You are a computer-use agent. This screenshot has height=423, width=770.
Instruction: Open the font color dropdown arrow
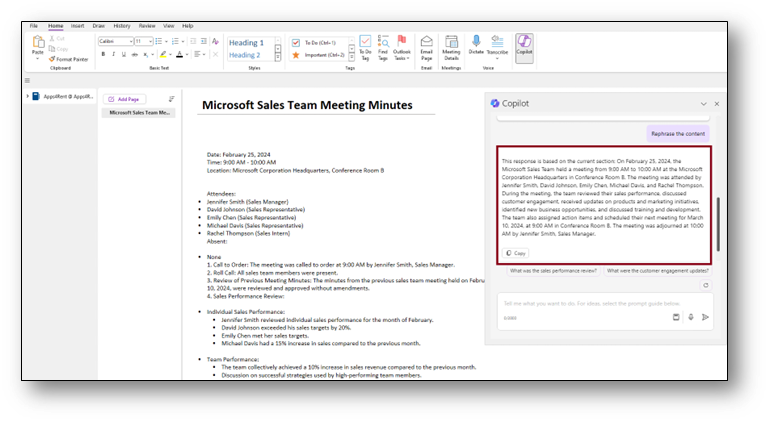coord(187,55)
